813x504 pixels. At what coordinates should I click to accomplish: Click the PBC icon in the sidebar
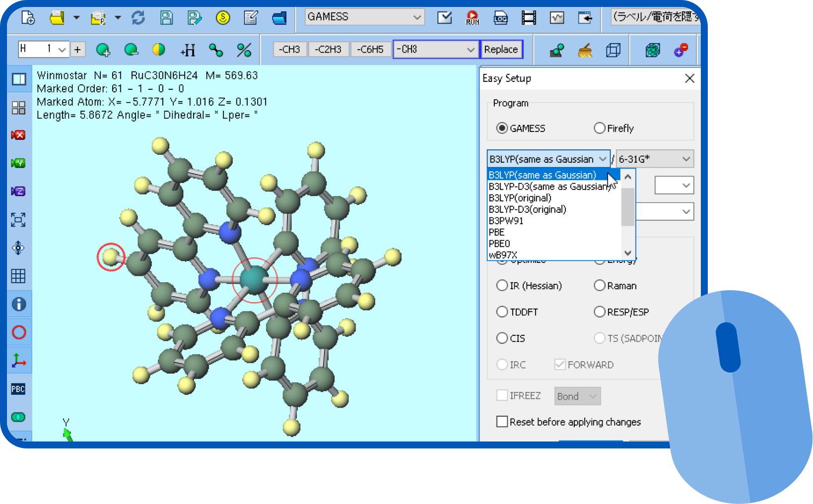click(x=18, y=389)
